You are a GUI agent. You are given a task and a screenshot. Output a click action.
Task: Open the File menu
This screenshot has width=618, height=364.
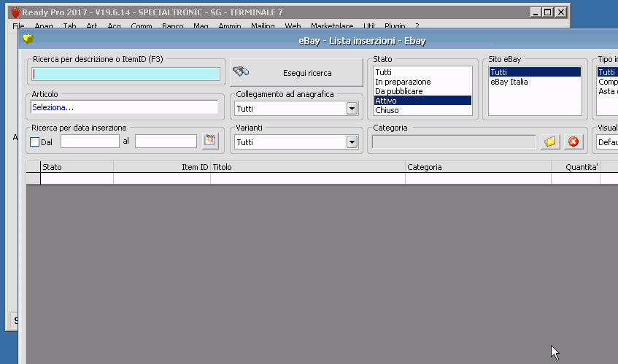click(x=18, y=26)
